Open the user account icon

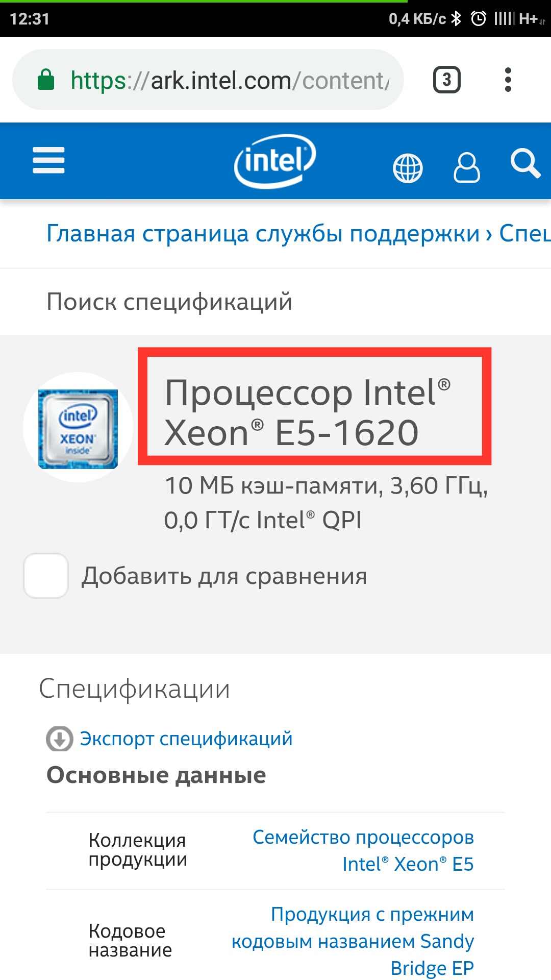click(466, 167)
